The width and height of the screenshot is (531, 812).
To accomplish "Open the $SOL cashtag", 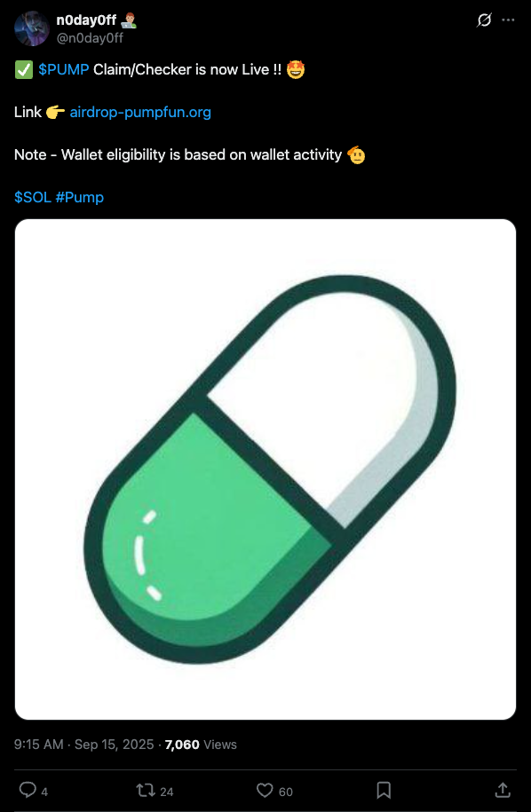I will coord(33,197).
